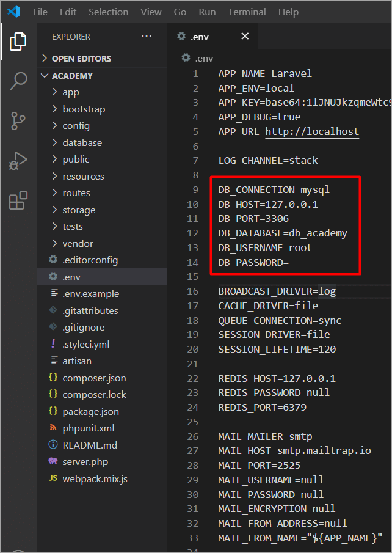Click gear icon on .env tab
The height and width of the screenshot is (553, 392).
pos(181,36)
